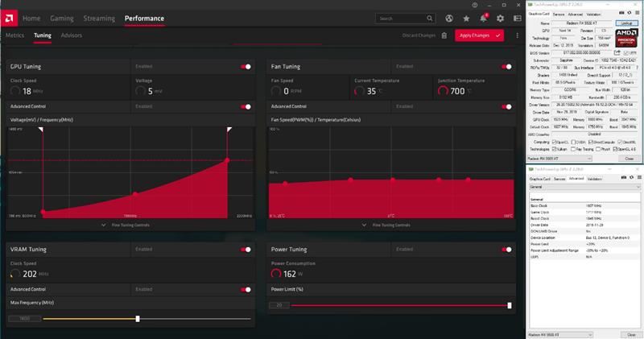Open the Validation tab in lower GPU-Z

pos(594,179)
